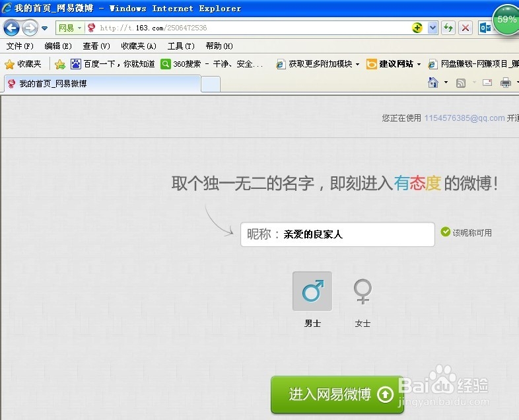Viewport: 519px width, 420px height.
Task: Click the red Stop loading icon
Action: pos(466,28)
